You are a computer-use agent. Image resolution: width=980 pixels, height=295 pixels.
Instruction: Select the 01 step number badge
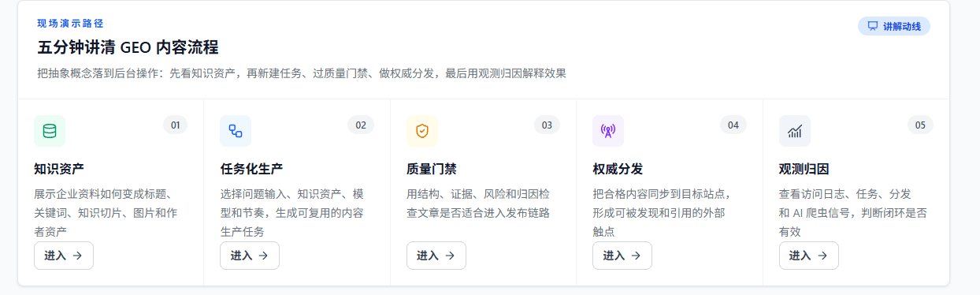click(x=176, y=125)
